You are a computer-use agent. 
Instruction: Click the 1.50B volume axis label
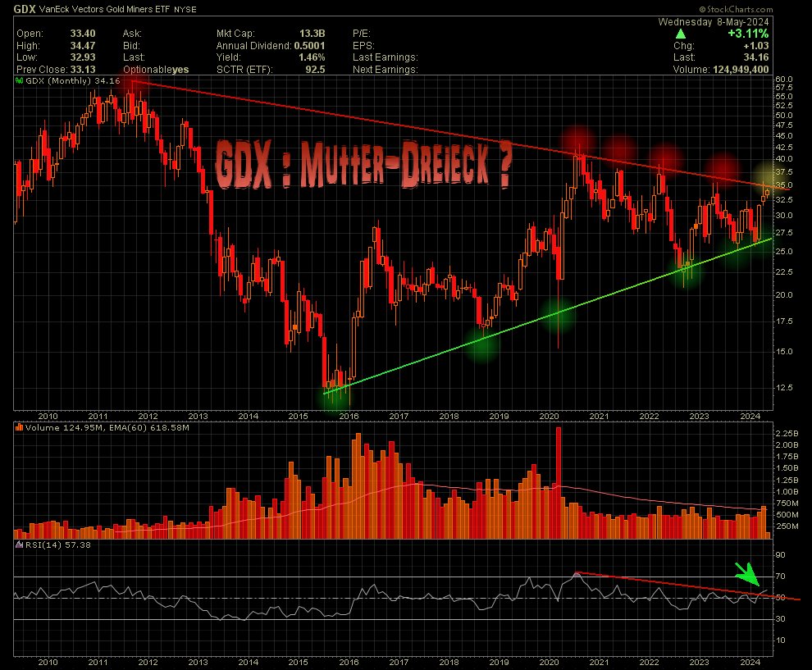coord(787,468)
